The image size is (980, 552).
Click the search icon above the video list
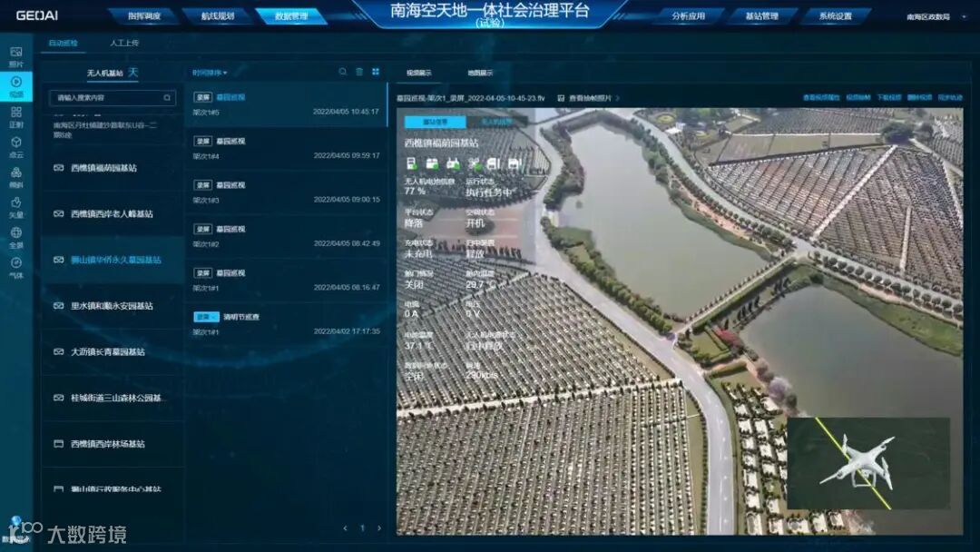click(x=342, y=72)
